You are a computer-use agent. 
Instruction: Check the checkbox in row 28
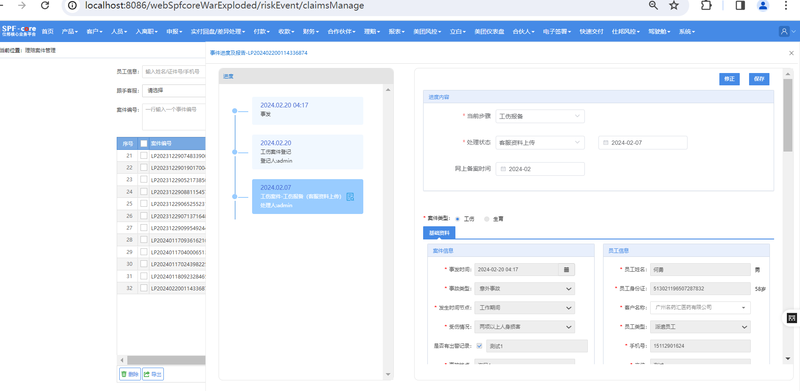pos(144,239)
